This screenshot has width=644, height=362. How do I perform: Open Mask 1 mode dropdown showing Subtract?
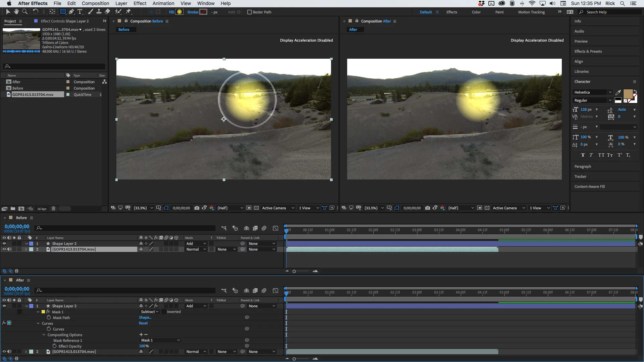(x=150, y=312)
